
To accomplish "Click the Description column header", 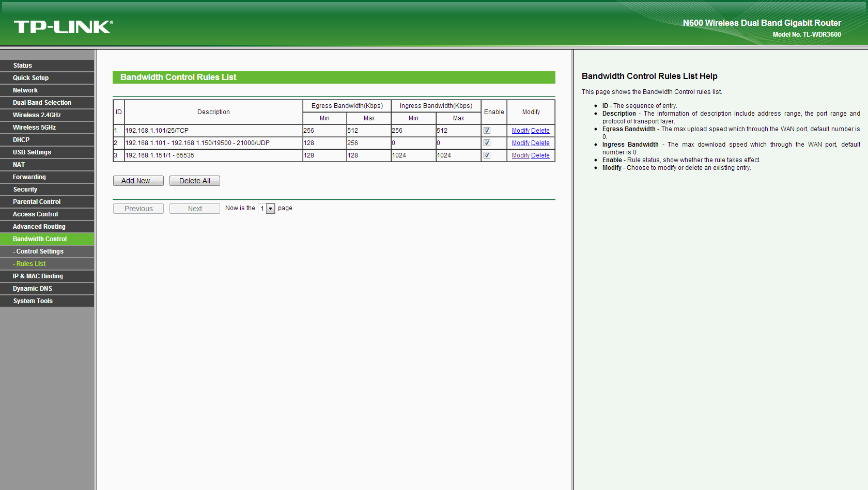I will coord(213,112).
